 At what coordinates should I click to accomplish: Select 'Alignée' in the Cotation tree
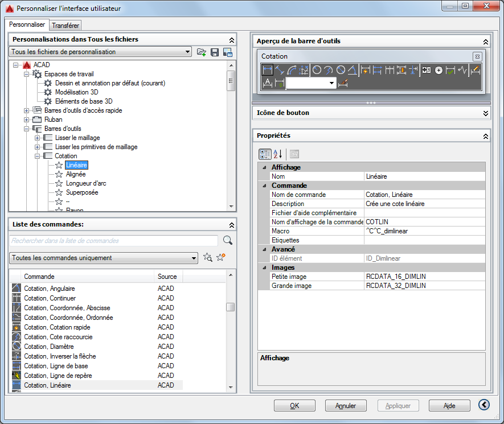click(76, 174)
